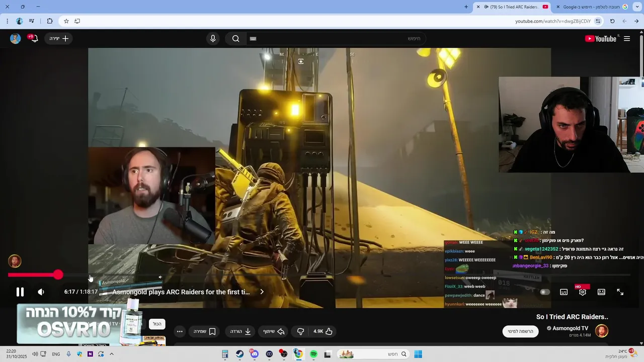The height and width of the screenshot is (362, 644).
Task: Enter fullscreen mode
Action: (620, 292)
